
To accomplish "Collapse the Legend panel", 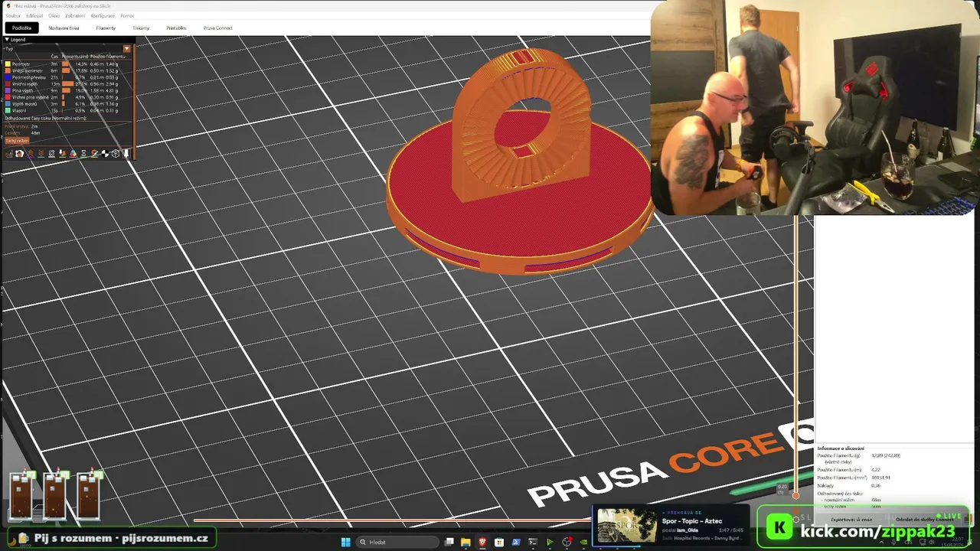I will [x=7, y=39].
